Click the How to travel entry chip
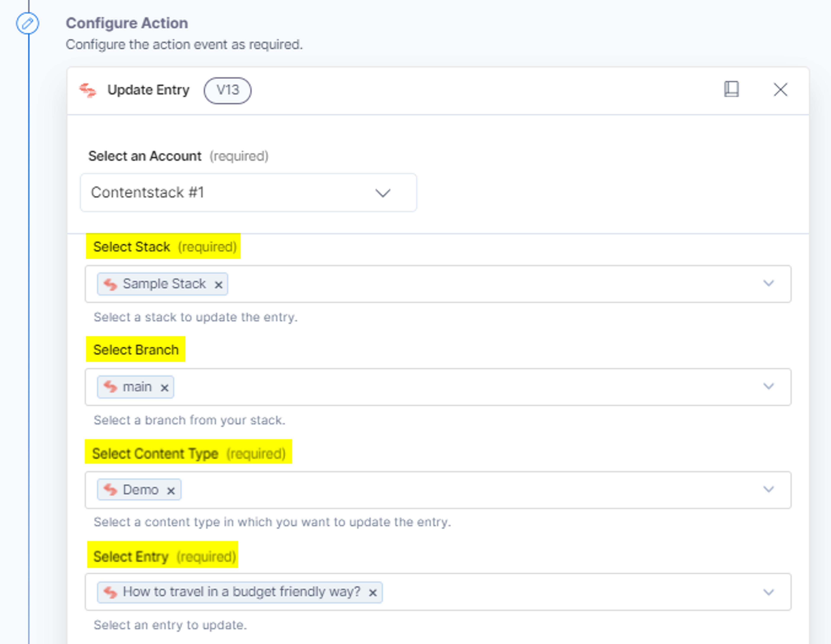Image resolution: width=831 pixels, height=644 pixels. pos(240,592)
